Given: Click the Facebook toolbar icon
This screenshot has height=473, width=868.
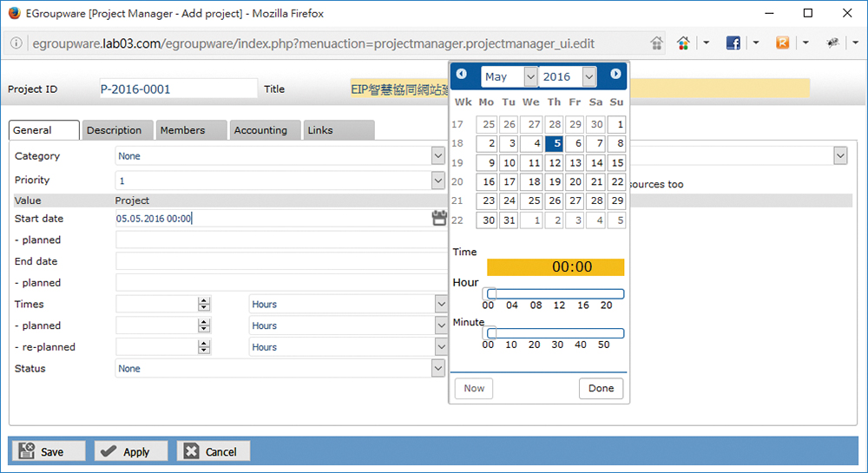Looking at the screenshot, I should click(733, 43).
